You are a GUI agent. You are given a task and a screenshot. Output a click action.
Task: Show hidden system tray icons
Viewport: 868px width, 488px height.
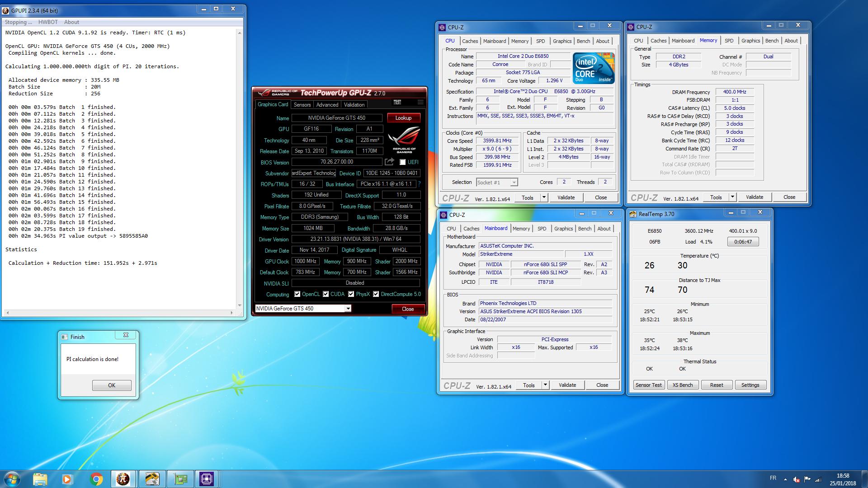[x=785, y=479]
